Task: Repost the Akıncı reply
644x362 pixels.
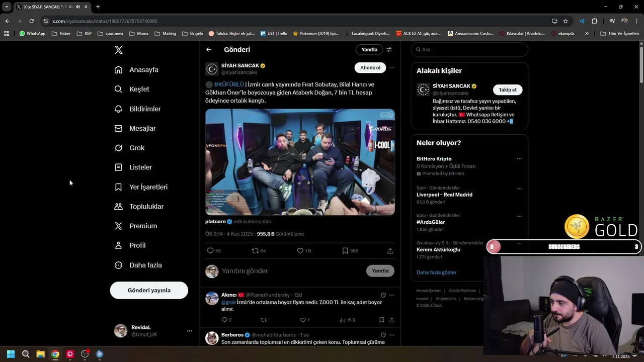Action: 264,320
